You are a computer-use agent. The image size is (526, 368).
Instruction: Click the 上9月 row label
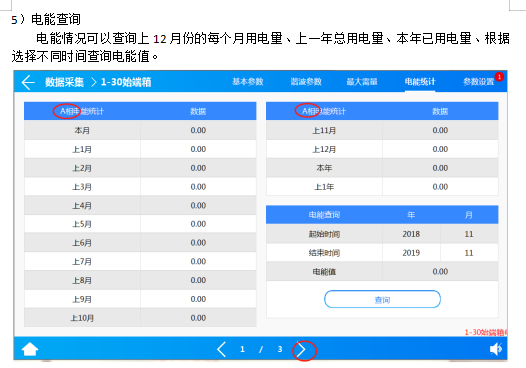pos(82,299)
